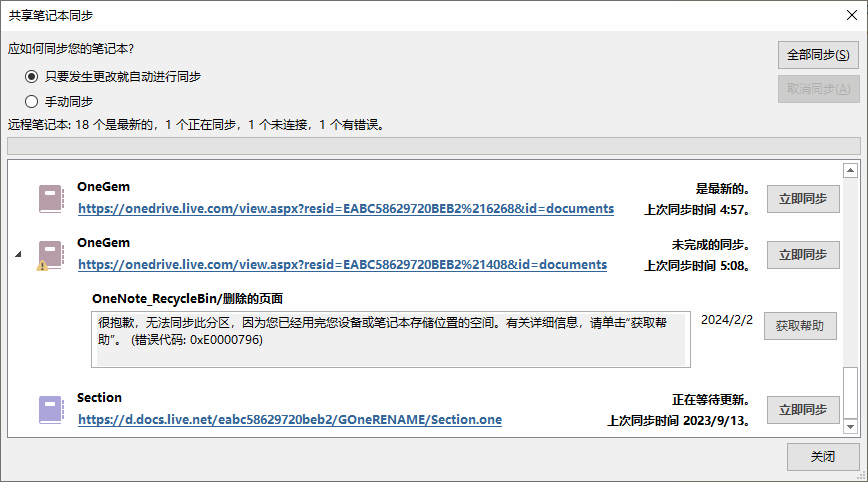
Task: Sync now the Section notebook
Action: (x=803, y=410)
